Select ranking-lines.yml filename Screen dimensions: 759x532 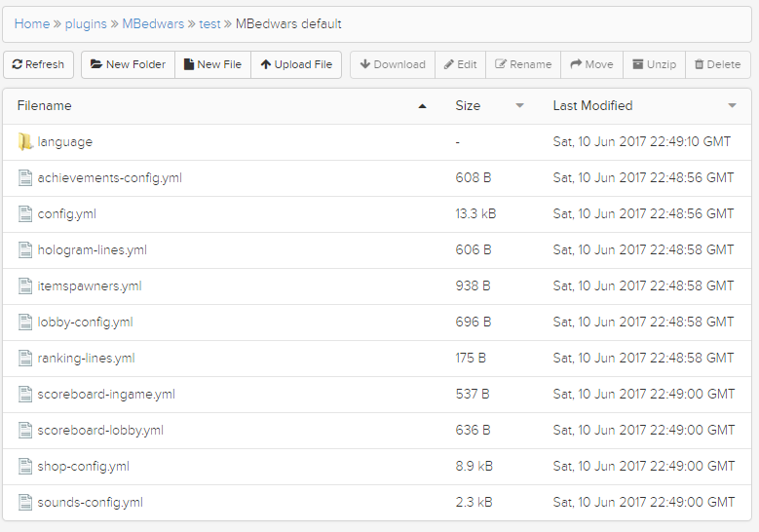pyautogui.click(x=86, y=359)
